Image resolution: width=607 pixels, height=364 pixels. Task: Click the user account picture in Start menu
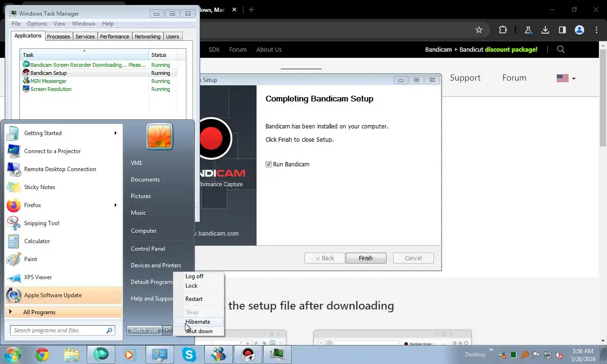159,136
